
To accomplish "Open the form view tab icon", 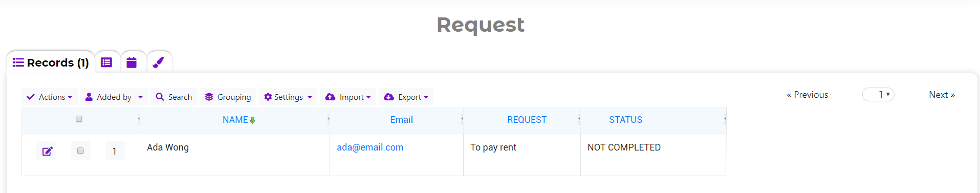I will point(106,62).
